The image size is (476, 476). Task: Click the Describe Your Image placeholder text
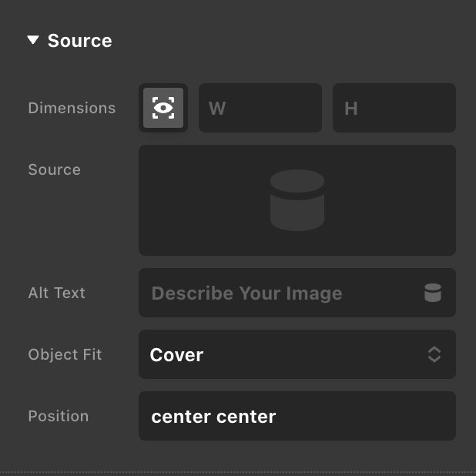pos(246,293)
